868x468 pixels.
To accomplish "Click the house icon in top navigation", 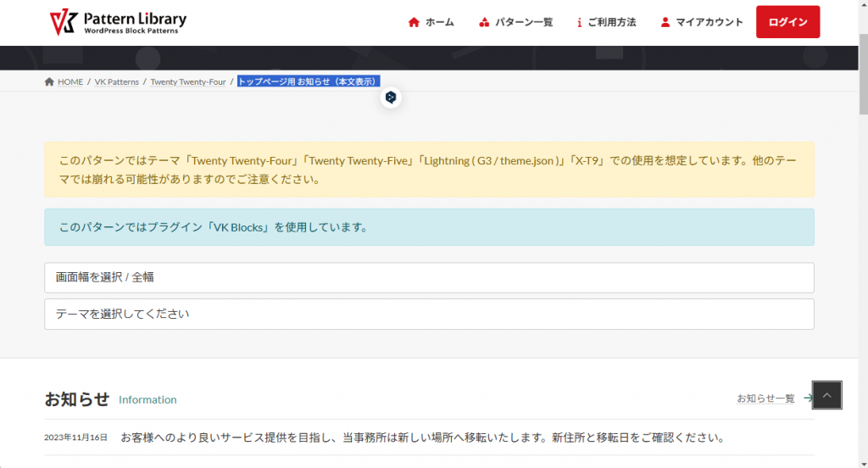I will [414, 22].
